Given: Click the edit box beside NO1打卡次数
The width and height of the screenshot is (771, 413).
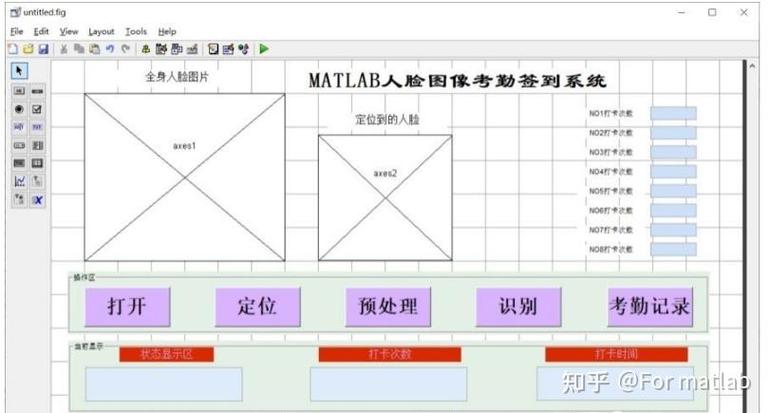Looking at the screenshot, I should tap(673, 113).
